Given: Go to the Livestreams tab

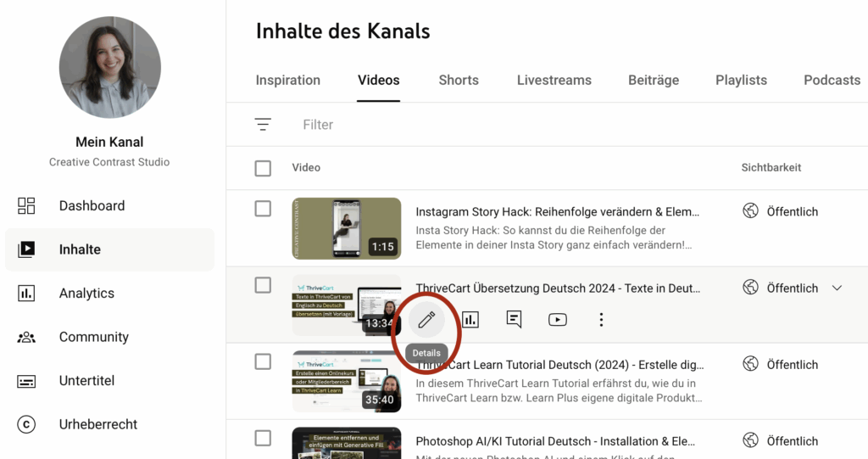Looking at the screenshot, I should tap(554, 81).
